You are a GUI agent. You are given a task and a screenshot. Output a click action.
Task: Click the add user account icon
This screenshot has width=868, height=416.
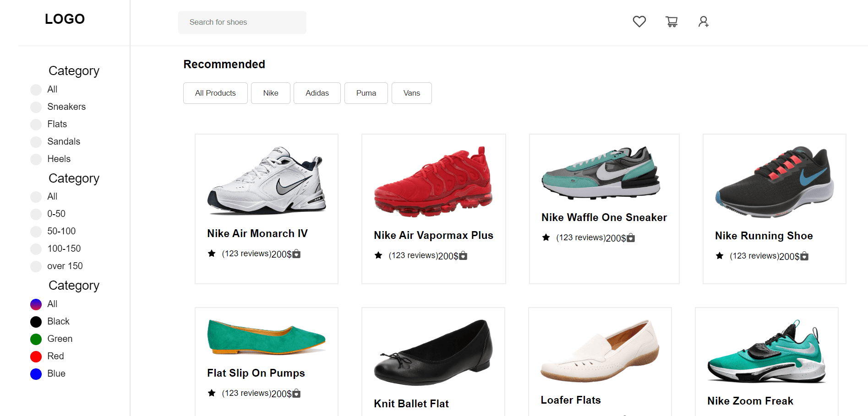703,22
